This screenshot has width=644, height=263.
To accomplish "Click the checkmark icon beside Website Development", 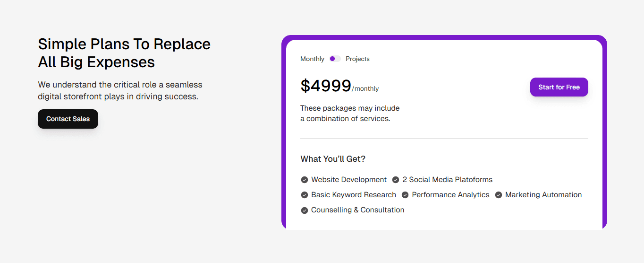I will pos(305,180).
